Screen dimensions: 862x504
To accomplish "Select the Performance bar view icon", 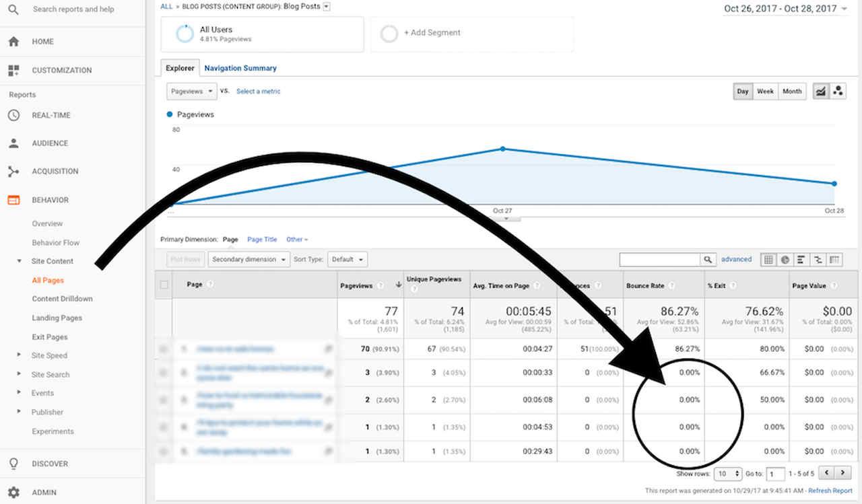I will [x=801, y=259].
